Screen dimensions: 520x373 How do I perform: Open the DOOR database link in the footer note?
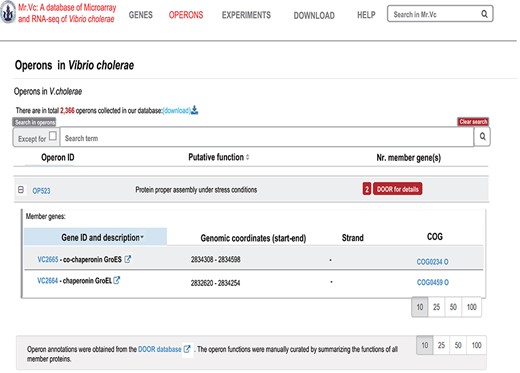160,349
